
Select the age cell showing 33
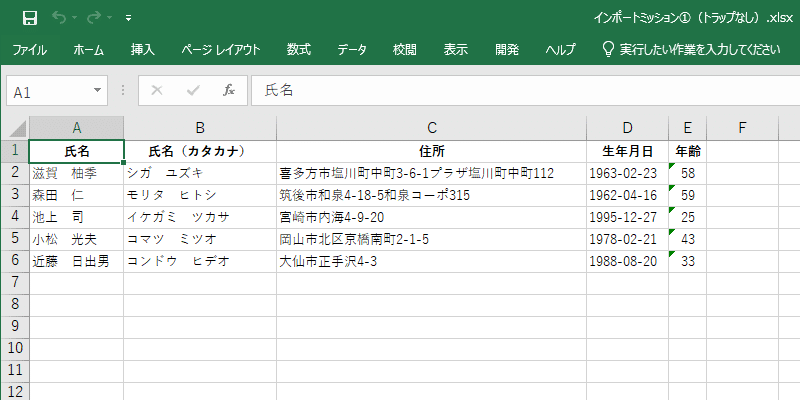pos(688,261)
